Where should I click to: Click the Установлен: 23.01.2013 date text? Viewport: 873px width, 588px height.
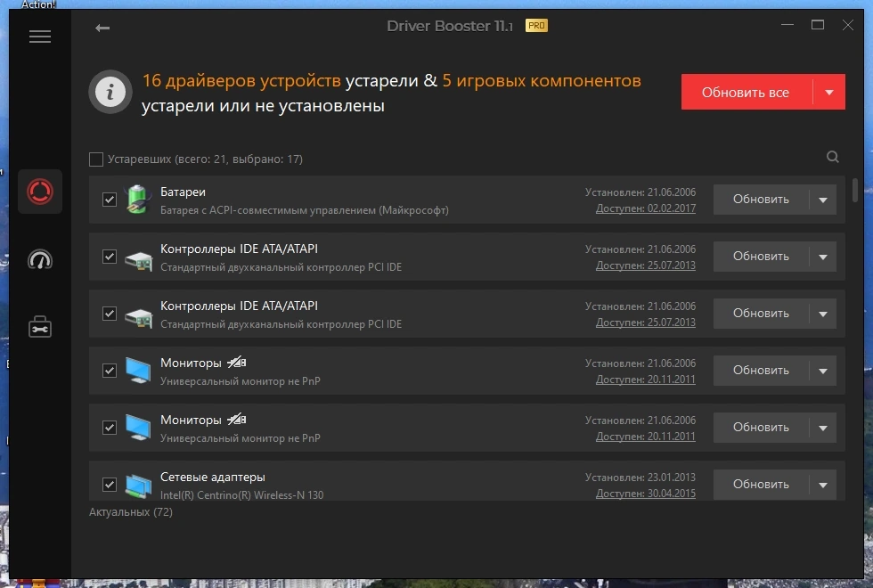tap(640, 478)
